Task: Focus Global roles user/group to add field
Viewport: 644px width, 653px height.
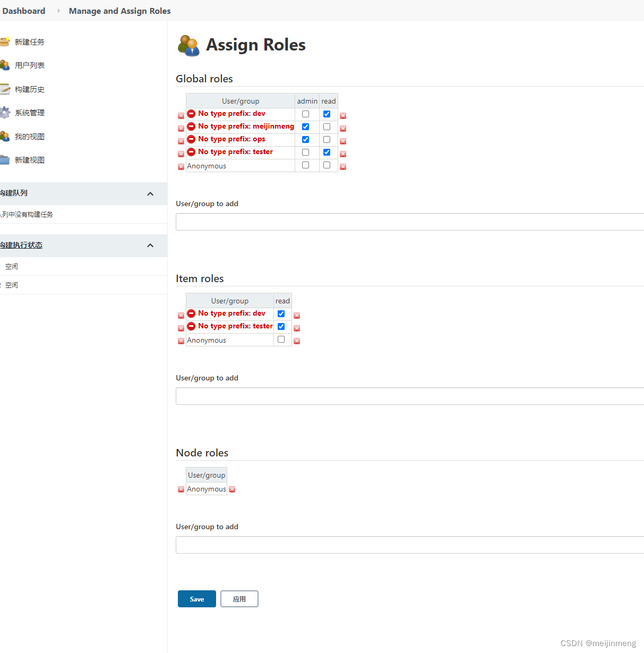Action: tap(410, 222)
